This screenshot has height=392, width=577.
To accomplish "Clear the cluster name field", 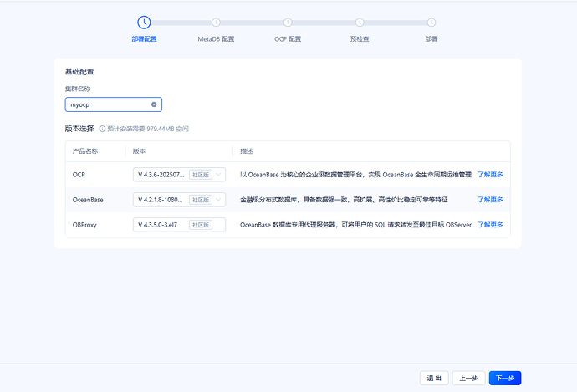I will coord(154,104).
